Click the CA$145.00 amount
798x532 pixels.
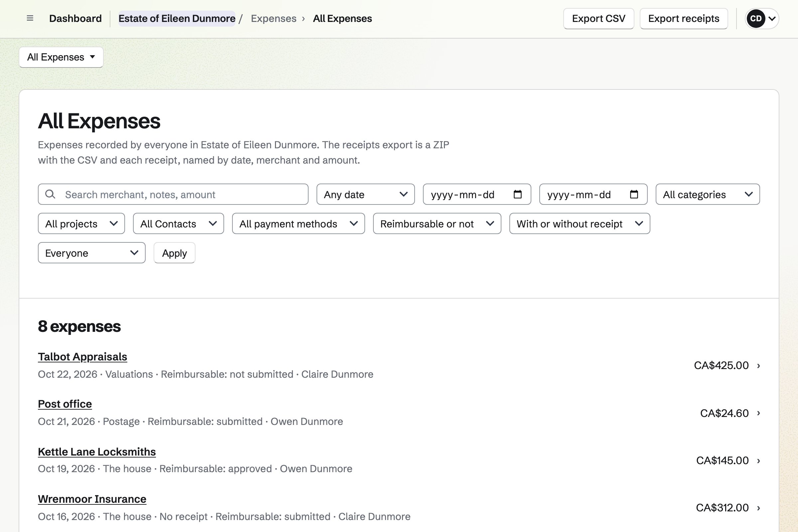[x=722, y=461]
